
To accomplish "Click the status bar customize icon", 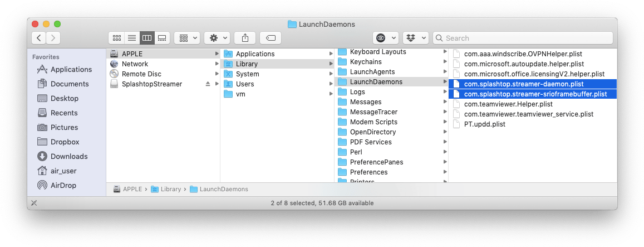I will pyautogui.click(x=35, y=203).
